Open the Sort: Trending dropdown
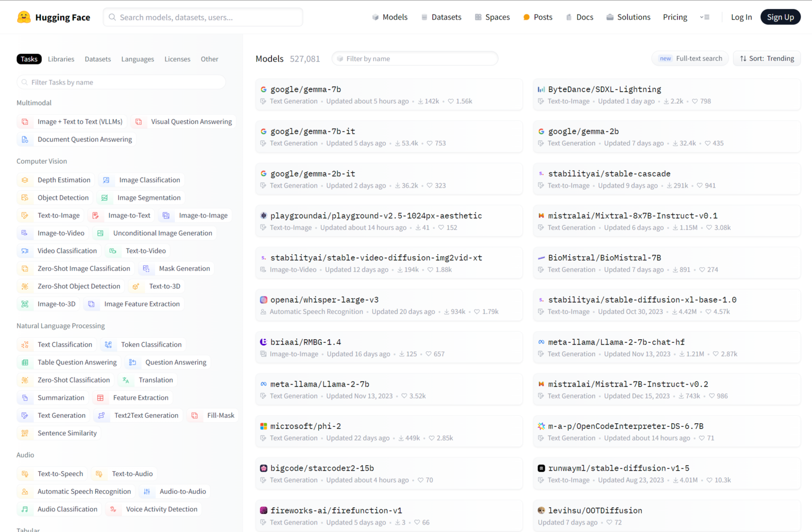 [767, 58]
